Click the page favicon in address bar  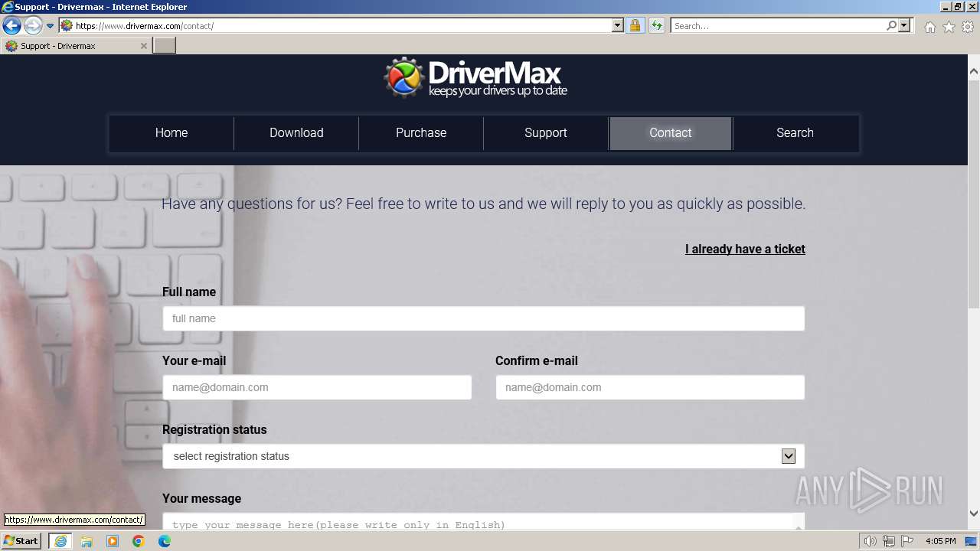click(x=67, y=25)
